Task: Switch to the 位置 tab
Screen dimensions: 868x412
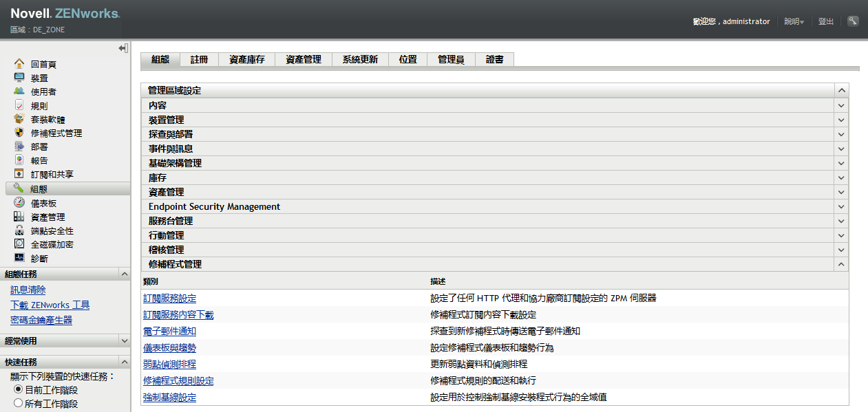Action: tap(407, 59)
